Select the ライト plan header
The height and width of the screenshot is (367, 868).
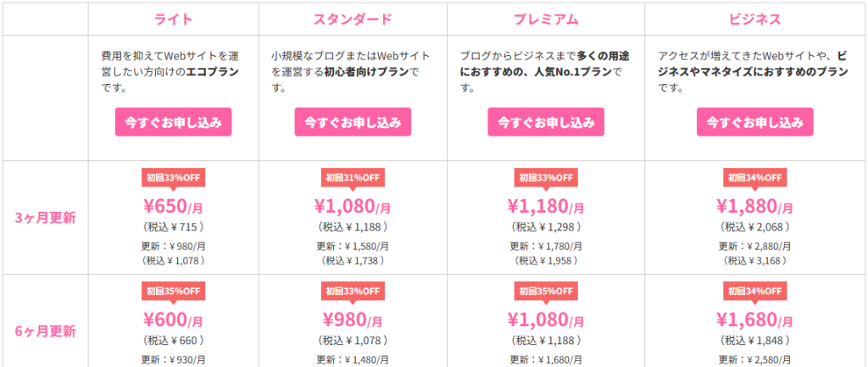pyautogui.click(x=173, y=19)
